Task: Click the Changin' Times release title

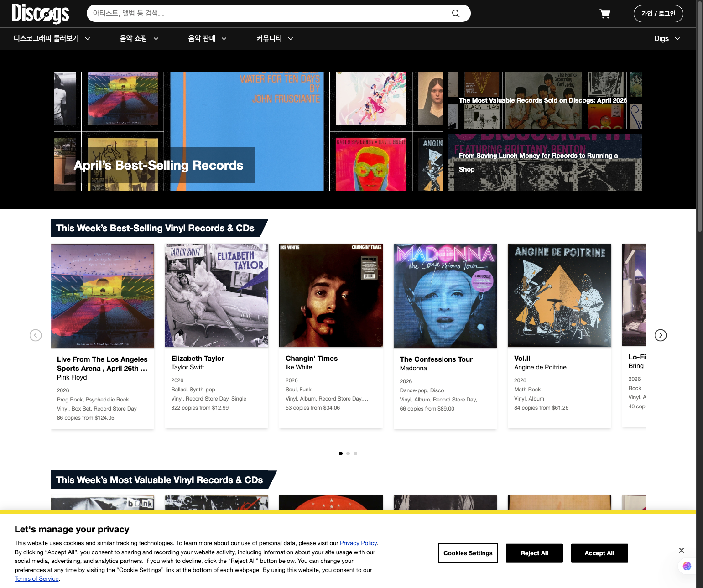Action: point(312,359)
